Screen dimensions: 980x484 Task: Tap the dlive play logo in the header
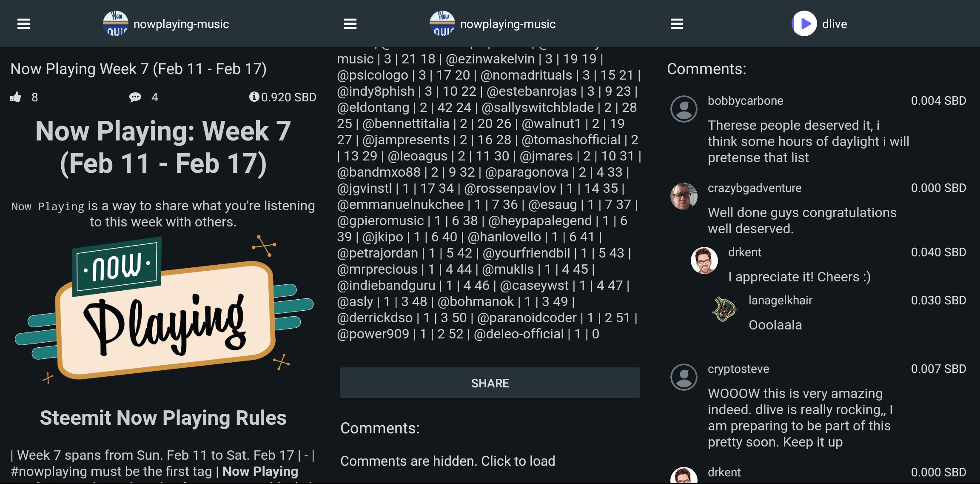click(x=804, y=24)
